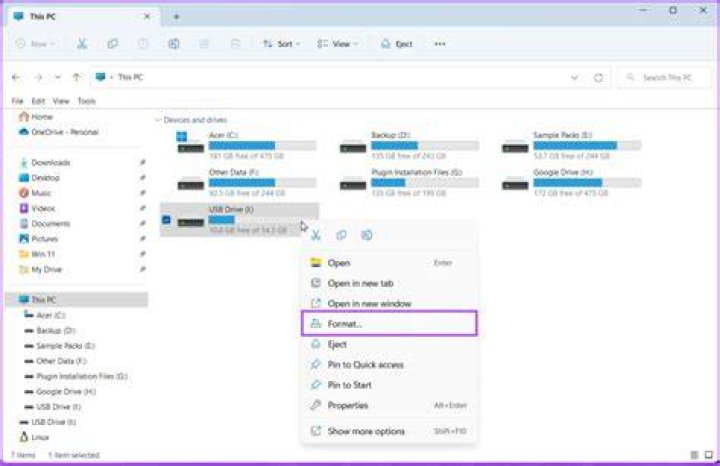Open the Sort dropdown
This screenshot has width=720, height=466.
pos(281,44)
